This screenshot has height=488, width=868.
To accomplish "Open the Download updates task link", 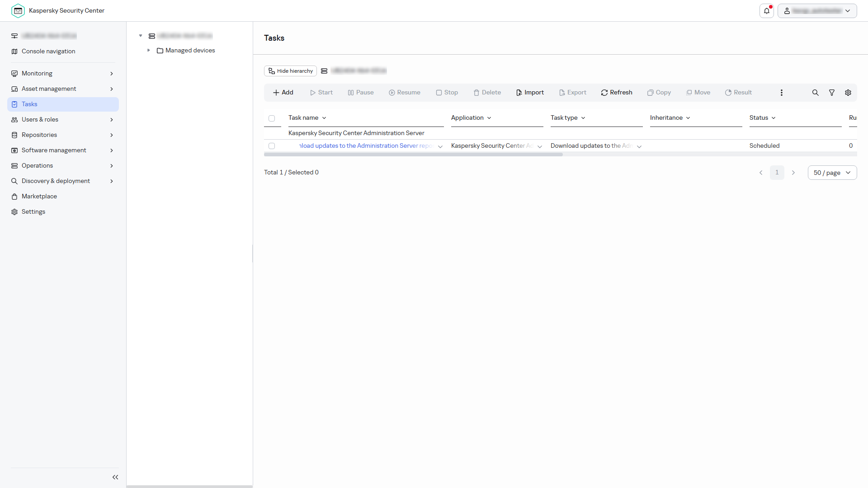I will (x=367, y=146).
